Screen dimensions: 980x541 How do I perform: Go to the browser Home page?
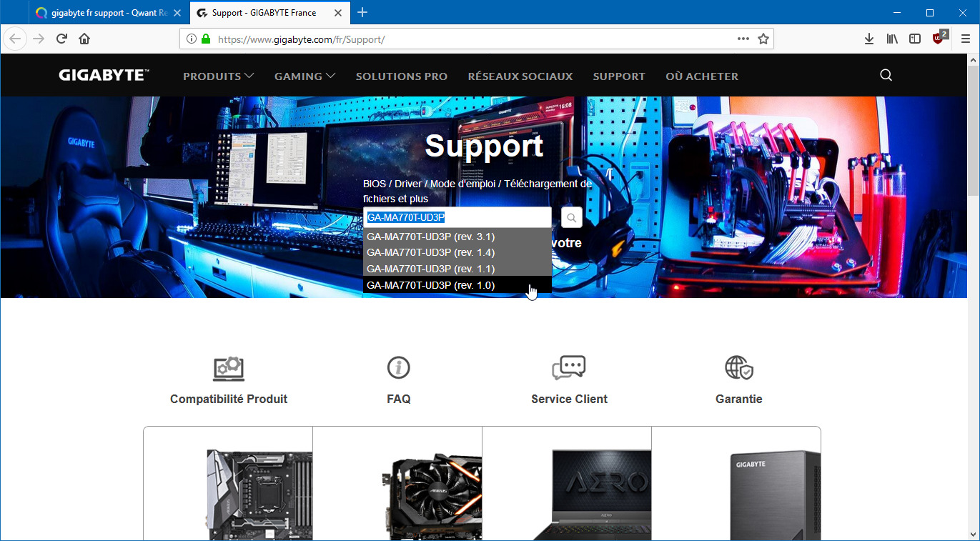coord(84,39)
